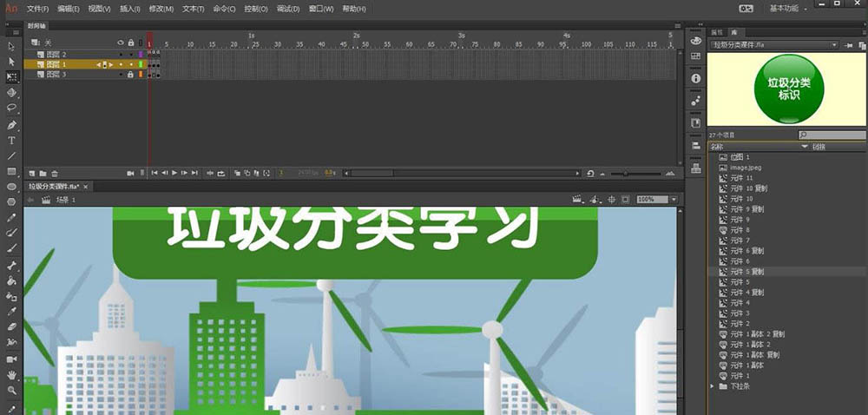Select the Bone tool
The image size is (868, 415).
click(11, 266)
